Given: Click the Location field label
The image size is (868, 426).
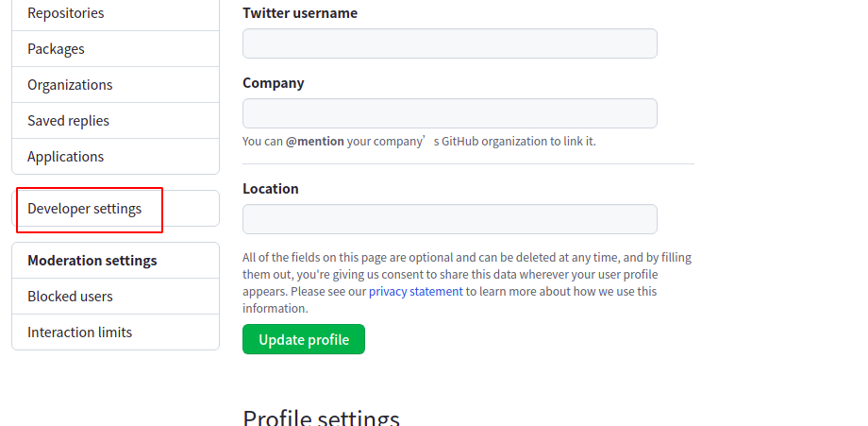Looking at the screenshot, I should (271, 189).
